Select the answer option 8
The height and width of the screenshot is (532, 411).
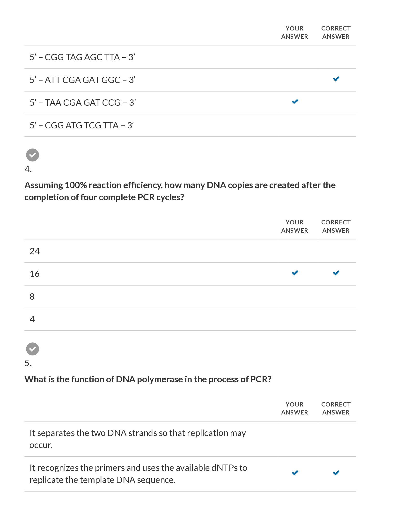point(32,297)
